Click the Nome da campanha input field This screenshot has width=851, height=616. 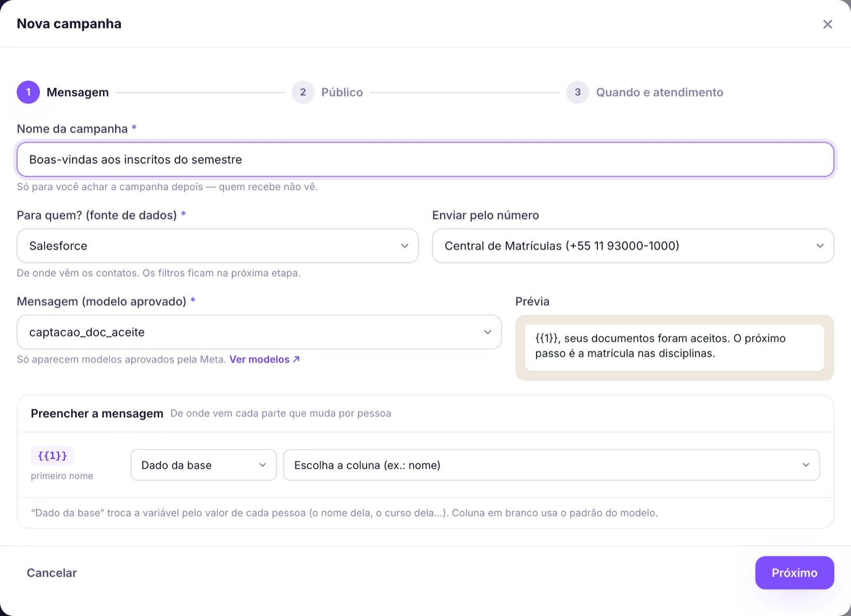[x=425, y=159]
